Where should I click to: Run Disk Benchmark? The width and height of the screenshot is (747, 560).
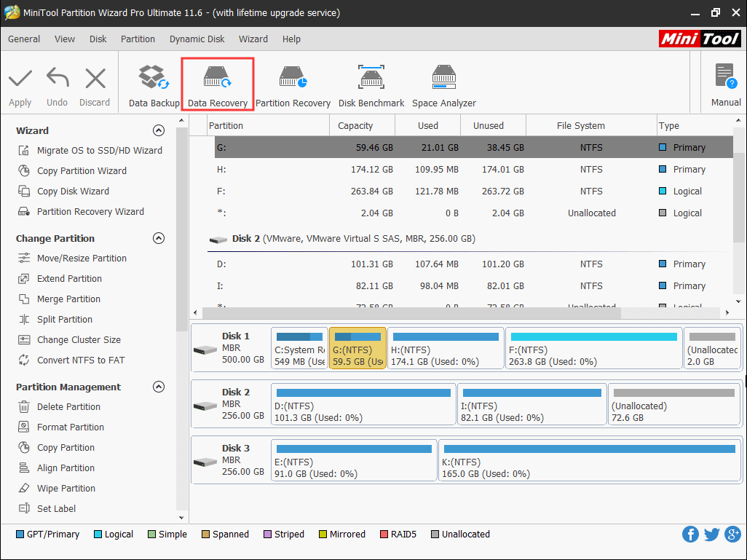click(x=371, y=84)
